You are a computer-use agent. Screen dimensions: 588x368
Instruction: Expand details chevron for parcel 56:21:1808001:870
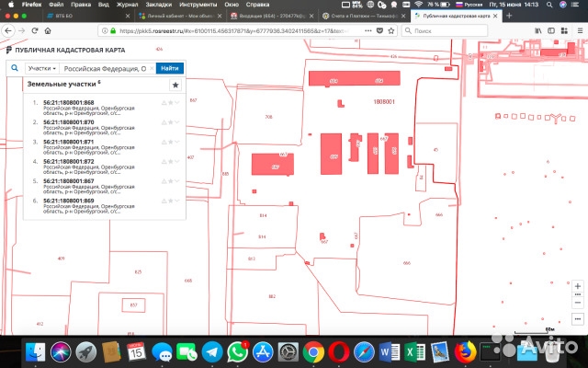tap(176, 122)
